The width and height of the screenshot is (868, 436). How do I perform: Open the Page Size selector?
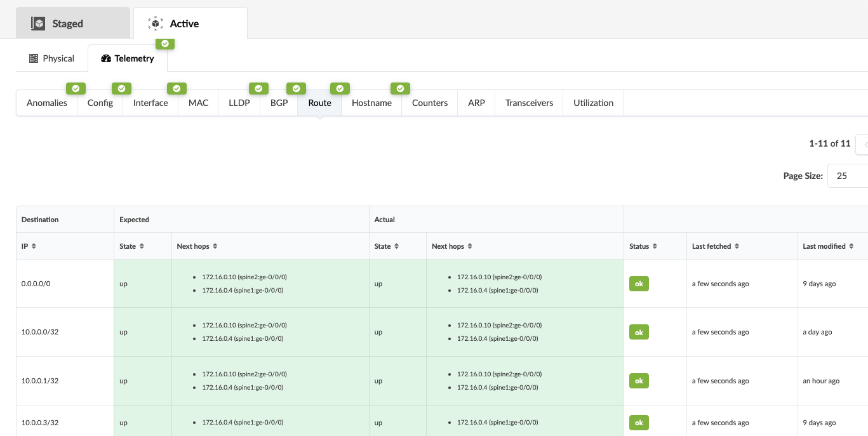847,176
